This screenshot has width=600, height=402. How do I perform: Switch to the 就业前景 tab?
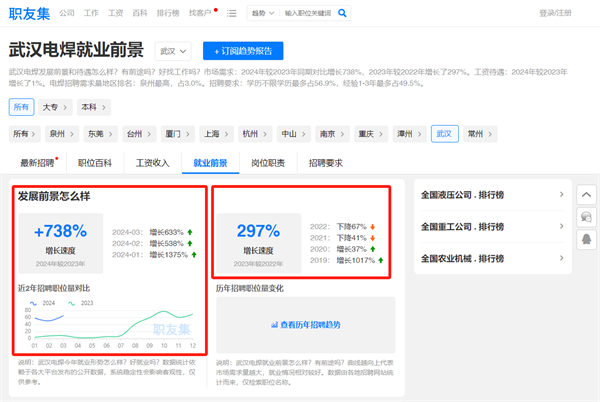tap(210, 163)
